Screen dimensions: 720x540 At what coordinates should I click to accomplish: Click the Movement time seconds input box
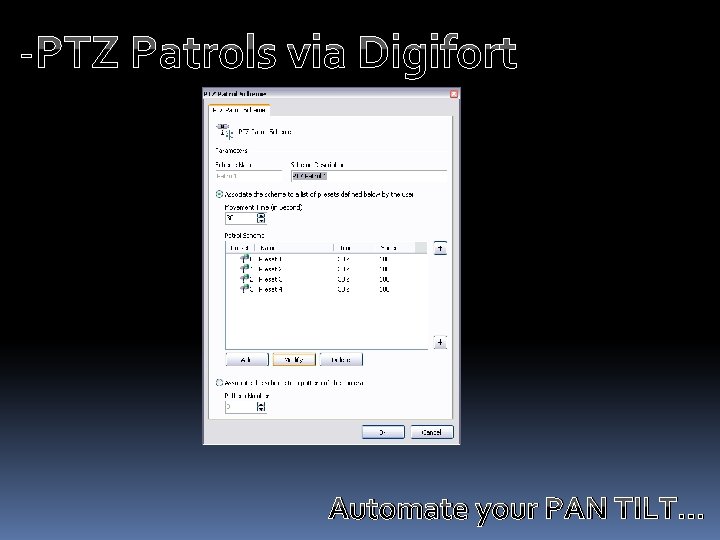click(241, 218)
